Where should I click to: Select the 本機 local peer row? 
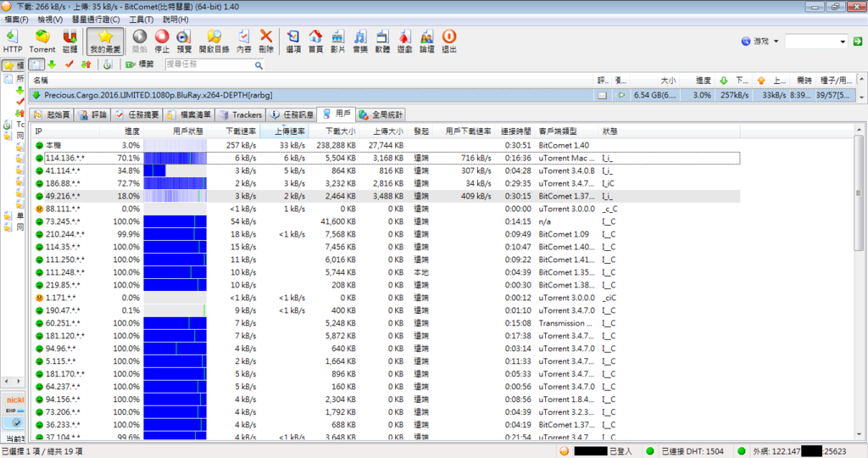click(386, 145)
